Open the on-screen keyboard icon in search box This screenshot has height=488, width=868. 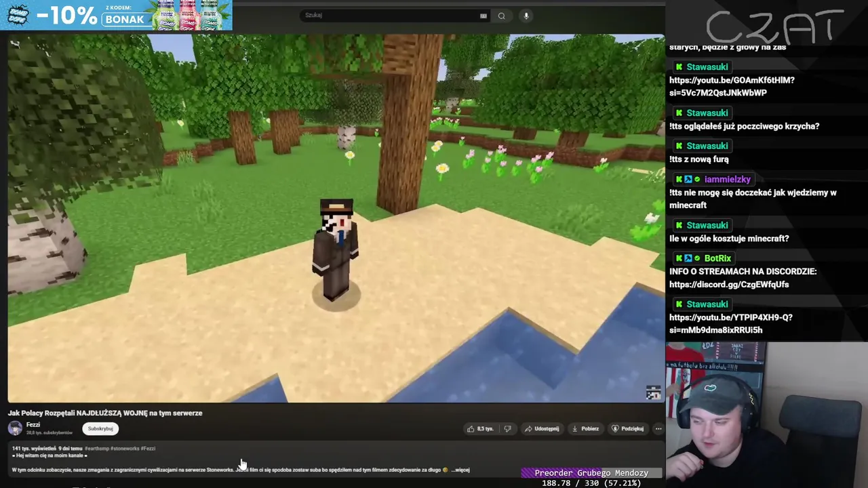point(484,16)
